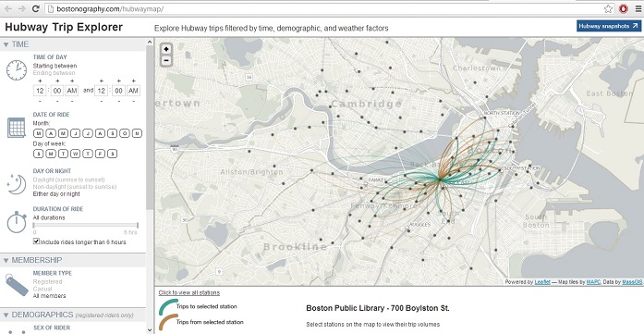Reload the page with browser refresh icon
The height and width of the screenshot is (334, 644).
[x=36, y=8]
